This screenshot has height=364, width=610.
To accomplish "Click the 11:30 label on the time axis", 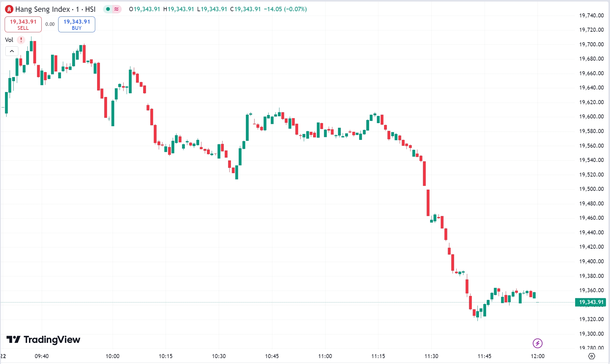I will coord(431,356).
